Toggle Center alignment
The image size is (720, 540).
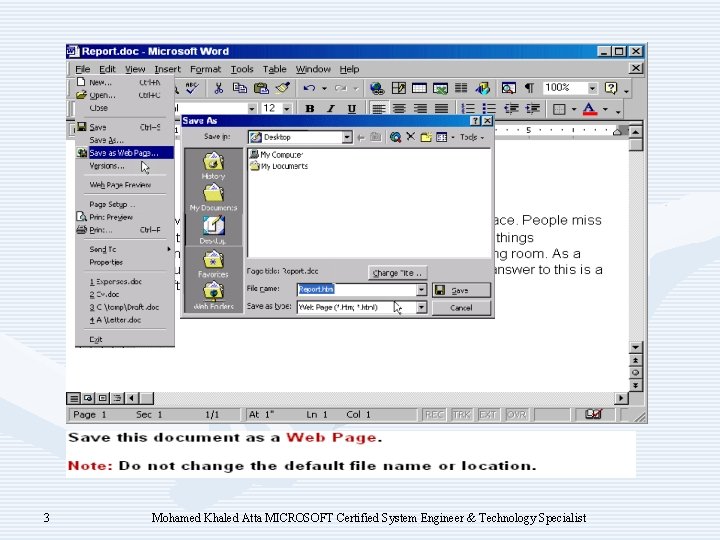click(399, 109)
